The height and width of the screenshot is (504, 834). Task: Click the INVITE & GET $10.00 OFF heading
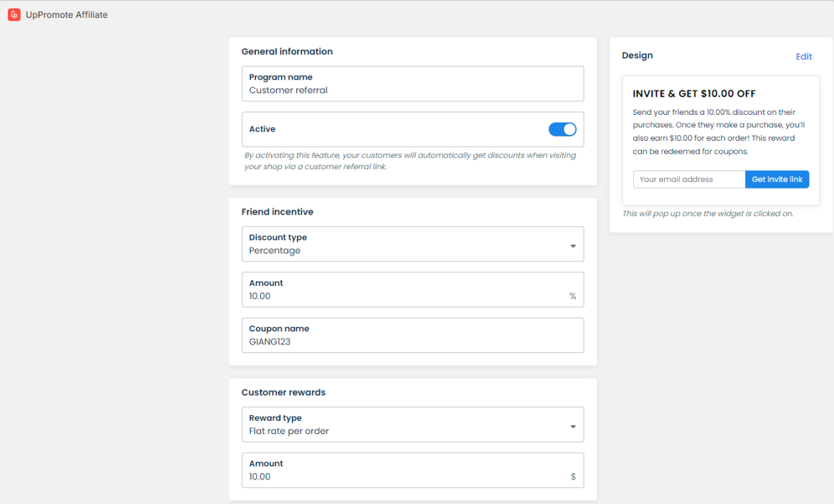click(x=694, y=94)
